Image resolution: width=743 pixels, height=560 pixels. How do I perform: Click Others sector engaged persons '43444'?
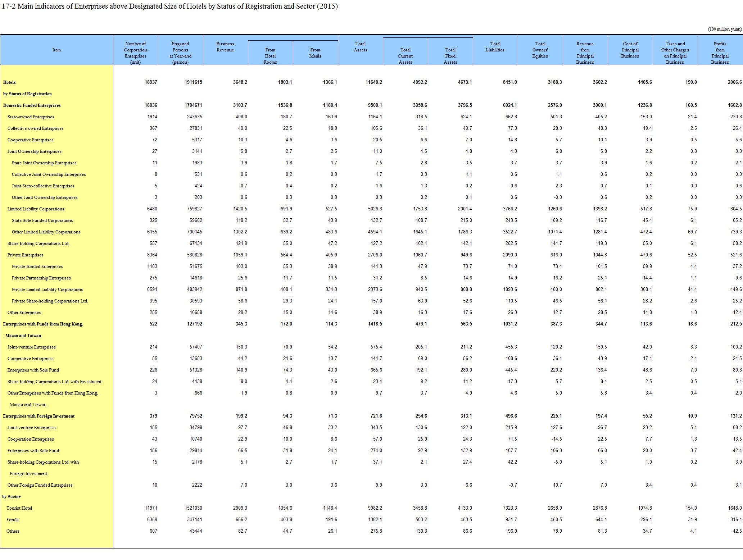pos(196,531)
